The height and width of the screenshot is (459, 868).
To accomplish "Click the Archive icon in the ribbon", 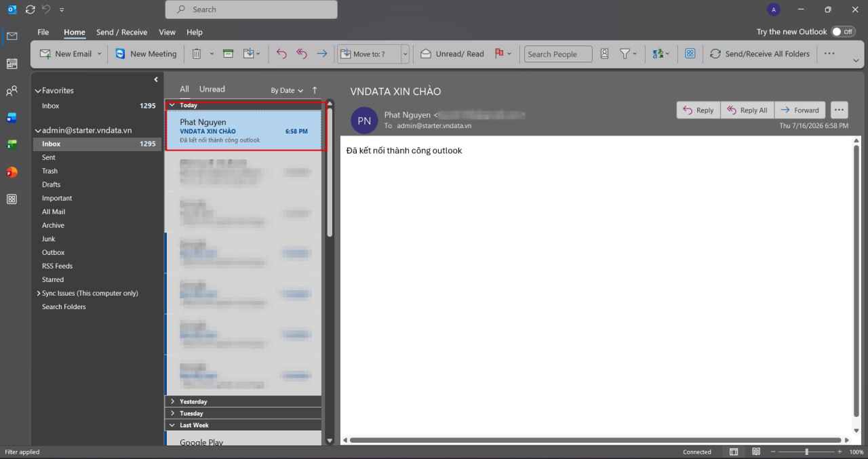I will coord(229,54).
